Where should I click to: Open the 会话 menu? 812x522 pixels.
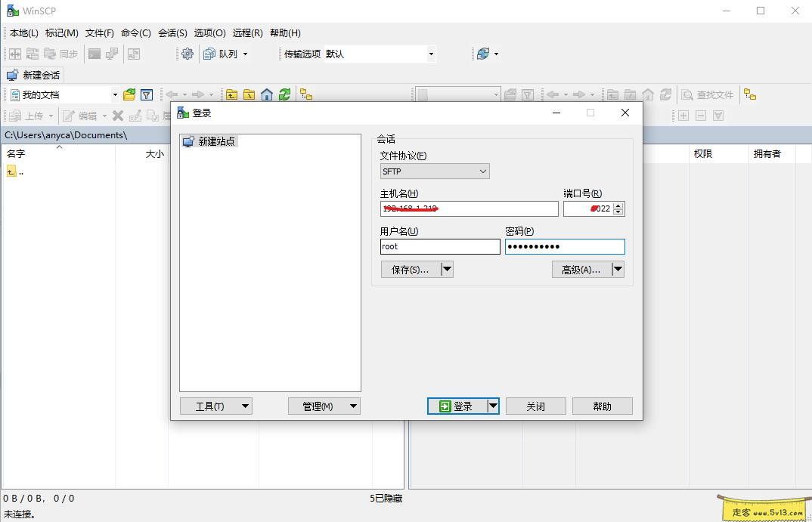173,32
